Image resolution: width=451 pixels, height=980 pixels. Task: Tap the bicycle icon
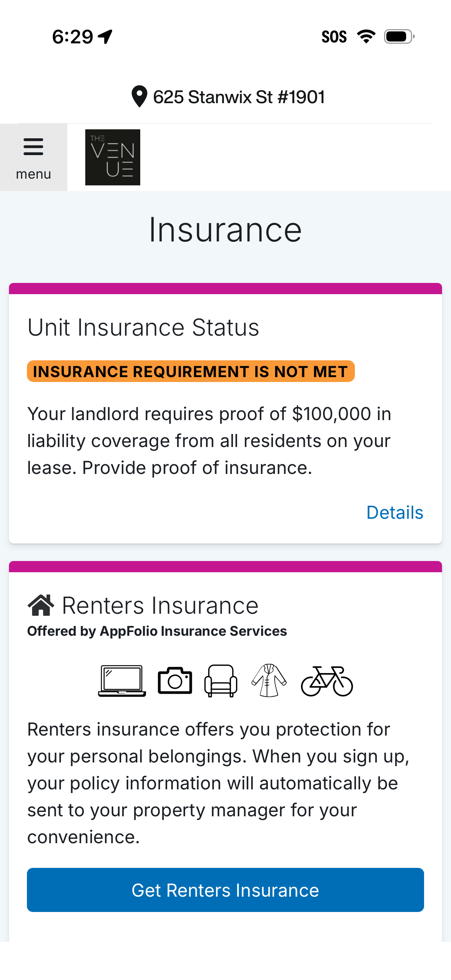pyautogui.click(x=327, y=681)
